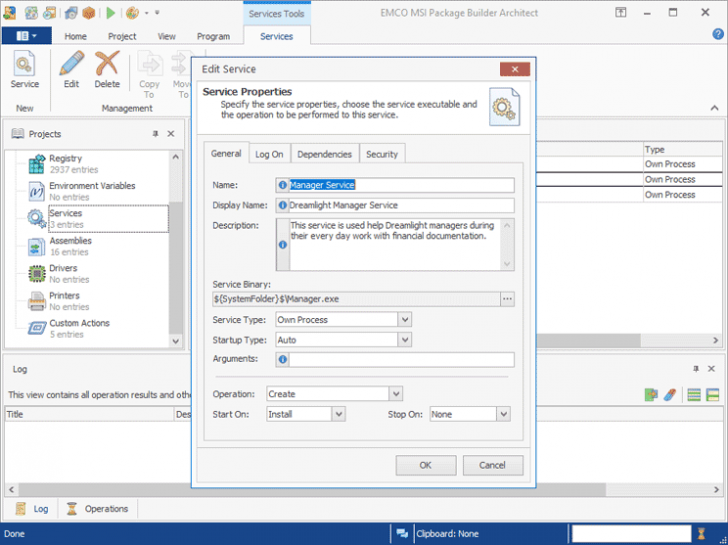Click the hourglass icon in status bar
The width and height of the screenshot is (728, 545).
point(702,533)
